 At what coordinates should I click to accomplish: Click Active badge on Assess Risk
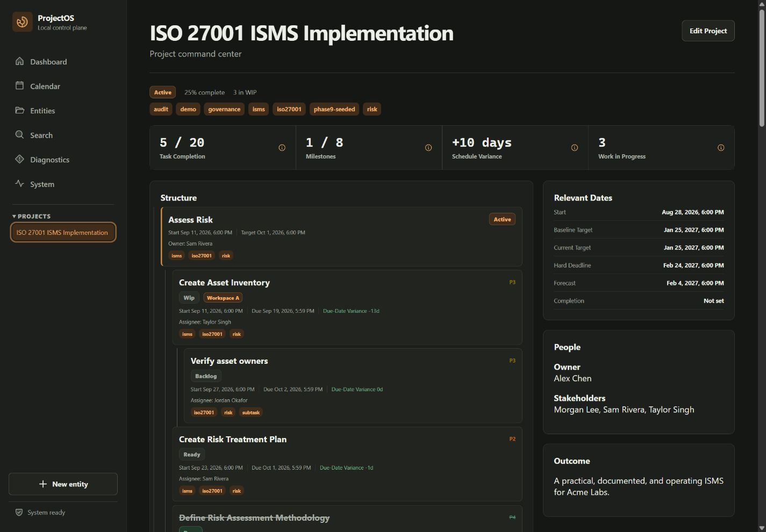(502, 219)
